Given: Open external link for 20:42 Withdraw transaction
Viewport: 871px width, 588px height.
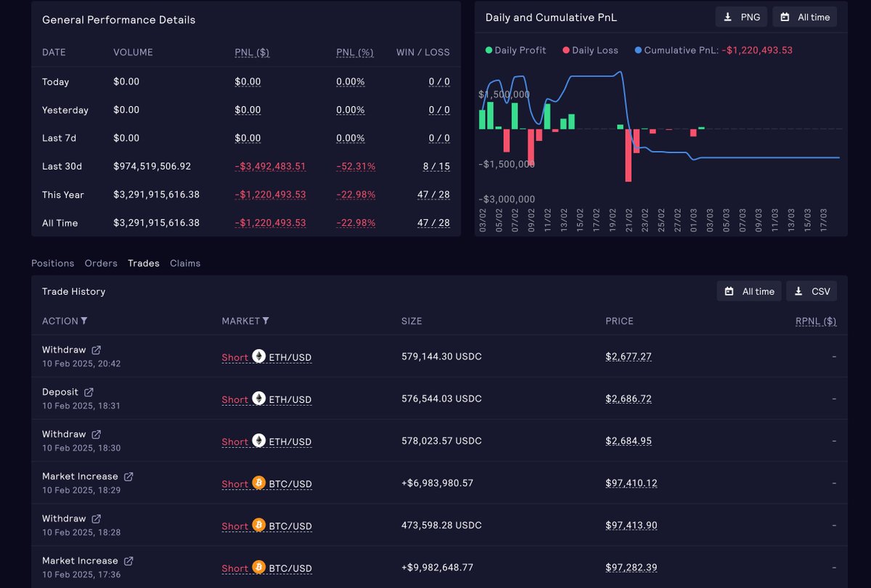Looking at the screenshot, I should point(97,350).
